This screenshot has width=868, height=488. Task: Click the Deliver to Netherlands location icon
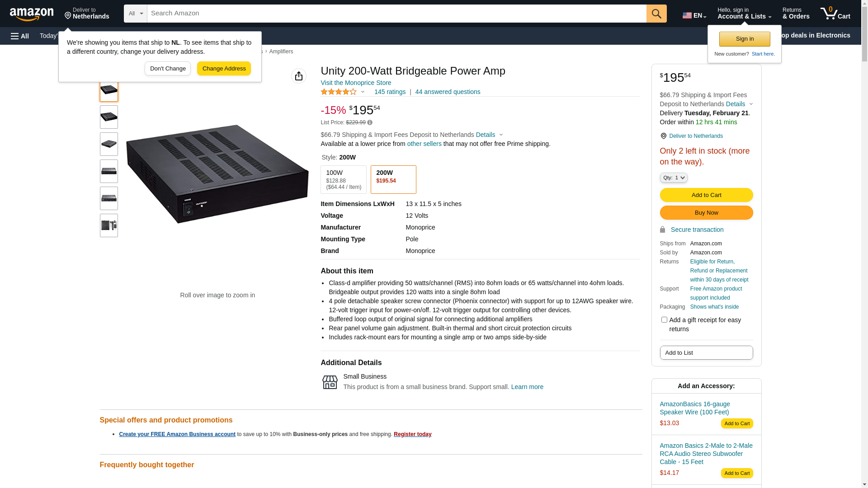(x=663, y=136)
